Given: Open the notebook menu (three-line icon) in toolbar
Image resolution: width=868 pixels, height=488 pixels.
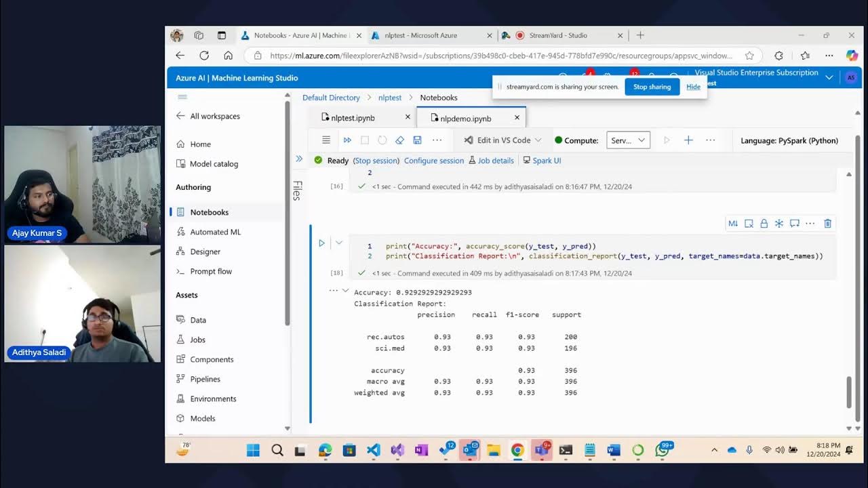Looking at the screenshot, I should [326, 140].
